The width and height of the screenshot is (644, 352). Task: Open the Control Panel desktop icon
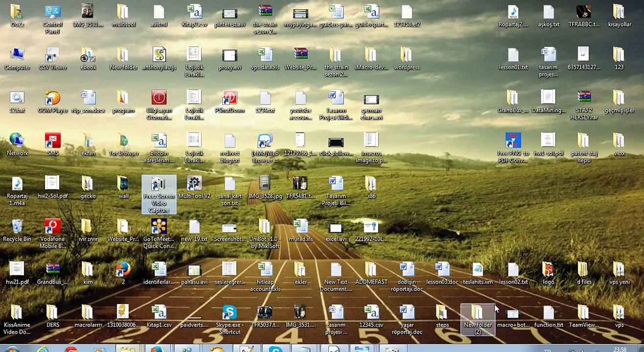click(53, 13)
